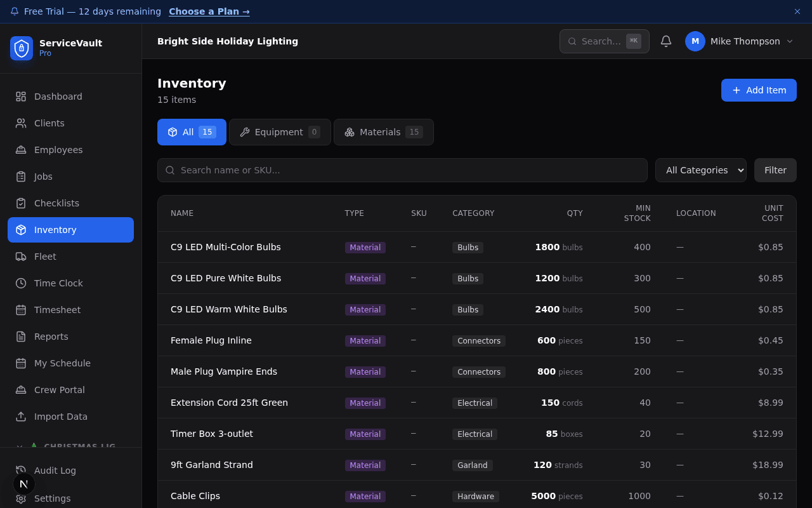Switch to the Materials filter tab

[383, 132]
